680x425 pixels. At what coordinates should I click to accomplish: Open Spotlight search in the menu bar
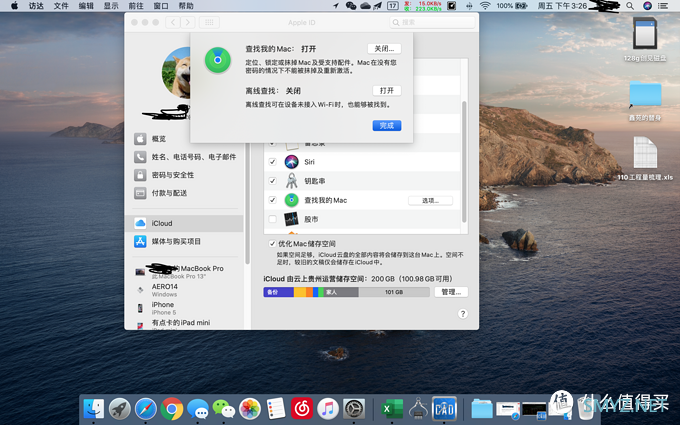click(630, 6)
